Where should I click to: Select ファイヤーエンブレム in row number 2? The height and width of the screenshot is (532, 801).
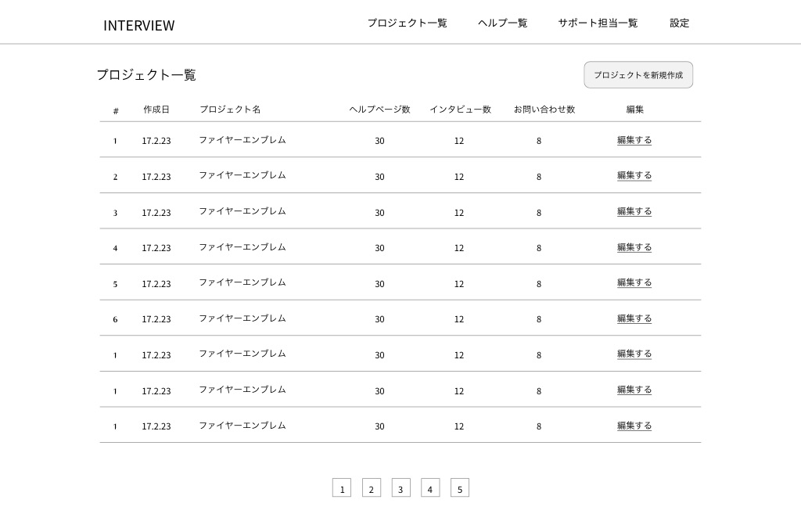tap(242, 175)
